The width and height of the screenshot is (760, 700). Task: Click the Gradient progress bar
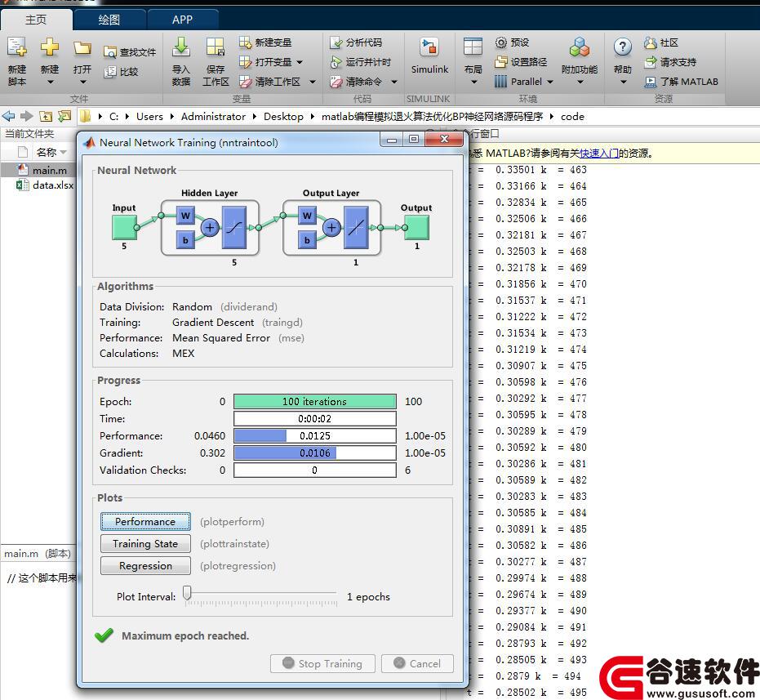coord(315,453)
